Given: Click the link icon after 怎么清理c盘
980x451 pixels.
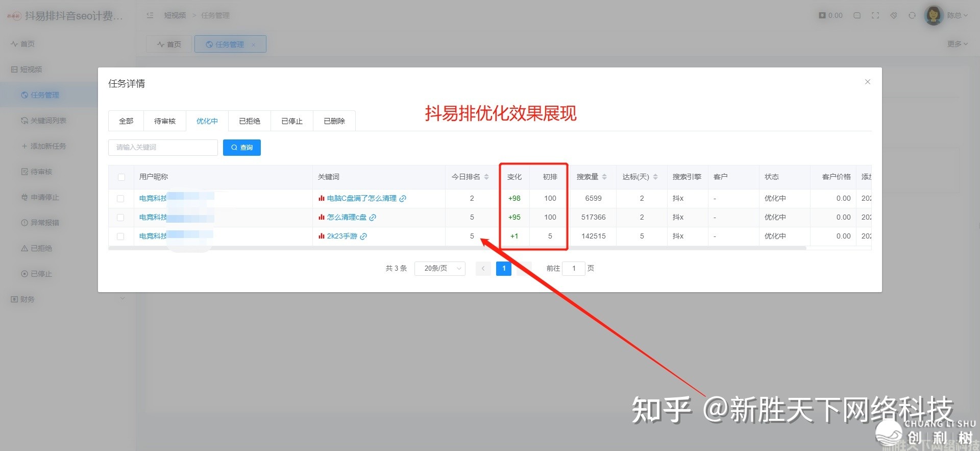Looking at the screenshot, I should (373, 218).
